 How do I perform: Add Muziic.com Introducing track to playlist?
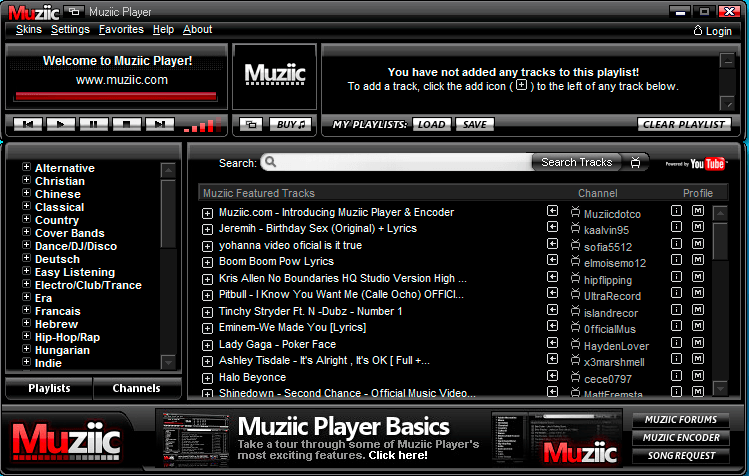click(x=207, y=213)
